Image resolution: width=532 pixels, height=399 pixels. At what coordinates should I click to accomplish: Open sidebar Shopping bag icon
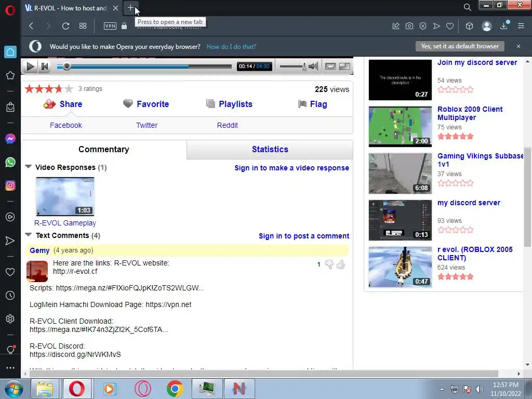(x=10, y=107)
